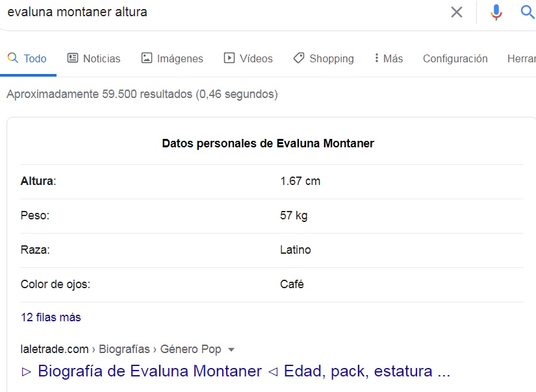Screen dimensions: 536x392
Task: Click the Shopping tag icon
Action: click(x=299, y=58)
